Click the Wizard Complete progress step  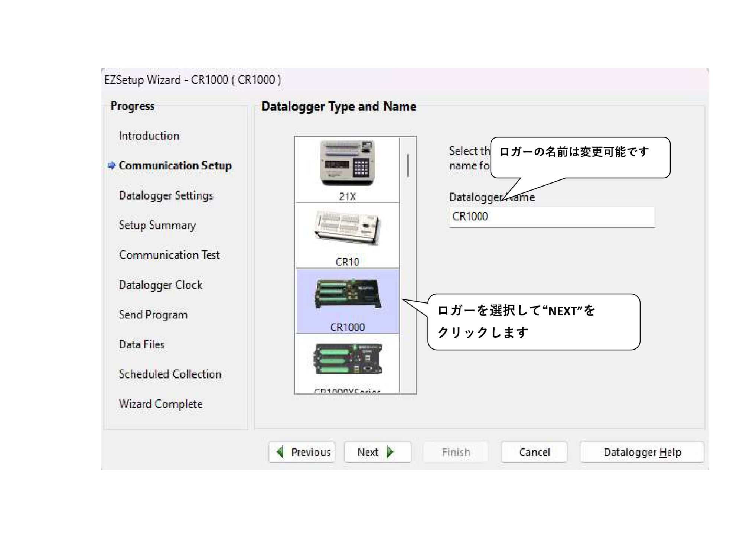160,404
